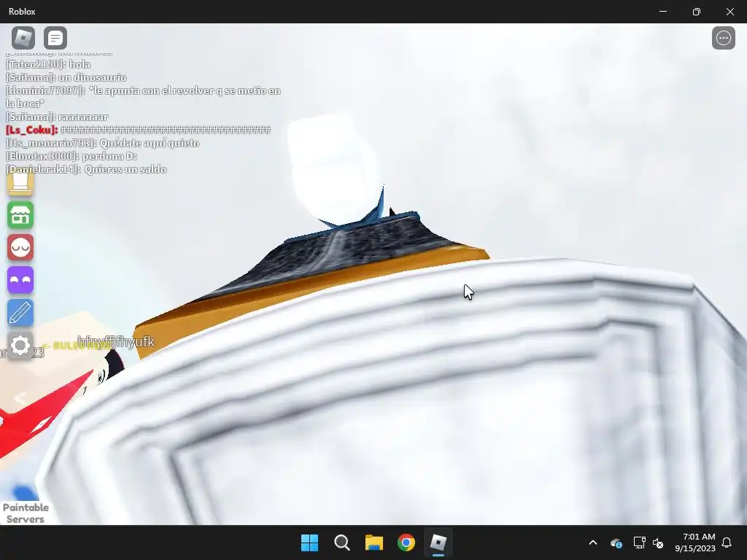
Task: Click the dominic77097 revolver chat message
Action: 143,97
